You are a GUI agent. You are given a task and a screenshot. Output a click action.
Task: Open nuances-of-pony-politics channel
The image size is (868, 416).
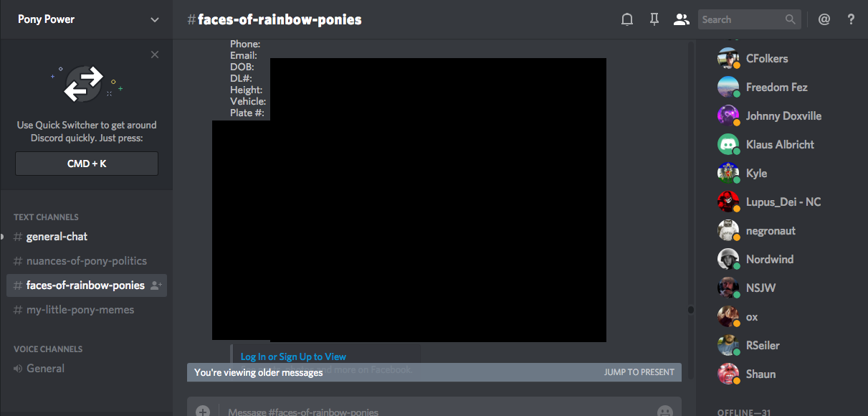point(86,261)
